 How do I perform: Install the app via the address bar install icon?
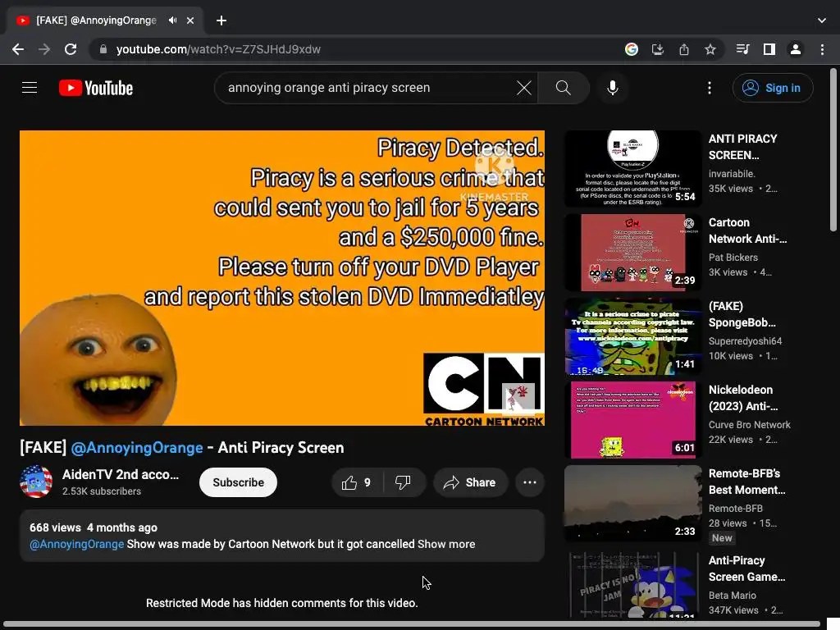click(x=658, y=49)
